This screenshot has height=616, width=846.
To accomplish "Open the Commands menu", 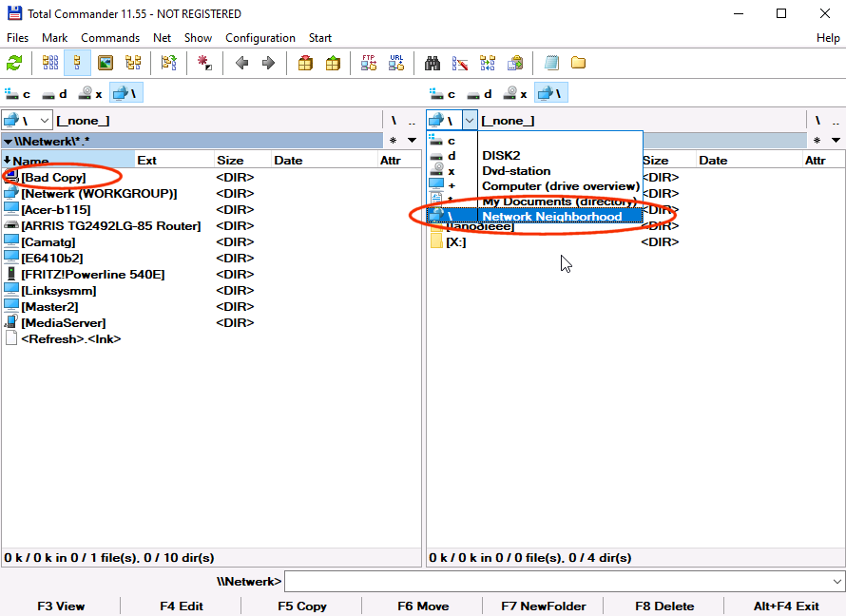I will 110,38.
